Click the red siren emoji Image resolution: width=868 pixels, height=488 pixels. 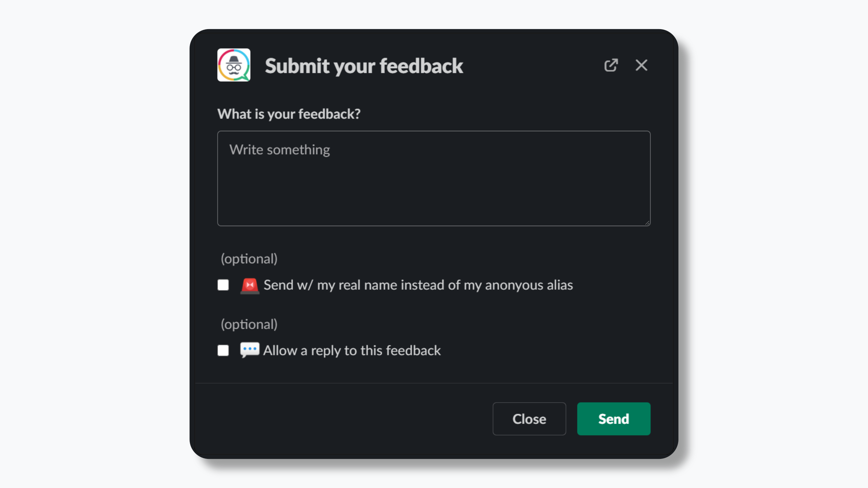tap(250, 285)
